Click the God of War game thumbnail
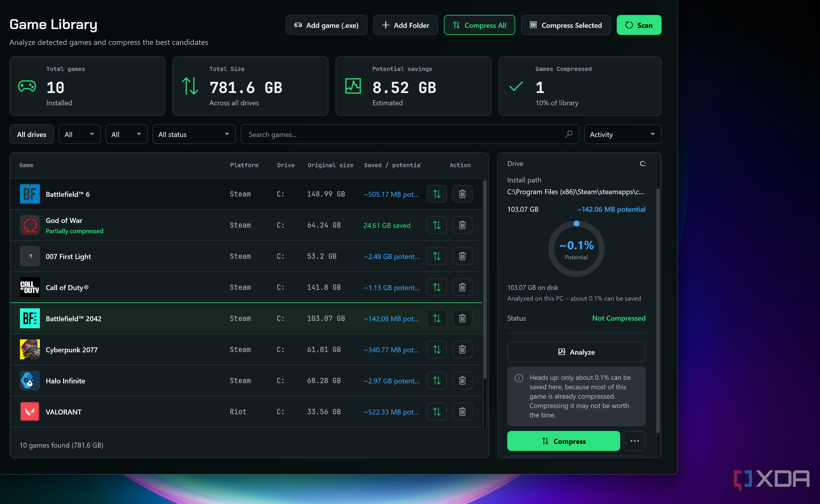Viewport: 820px width, 504px height. (30, 225)
